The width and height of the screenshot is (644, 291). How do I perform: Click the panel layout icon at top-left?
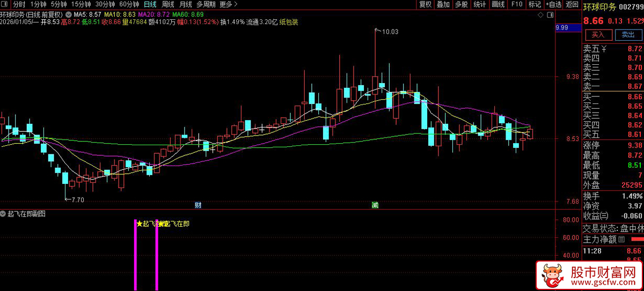[x=6, y=4]
